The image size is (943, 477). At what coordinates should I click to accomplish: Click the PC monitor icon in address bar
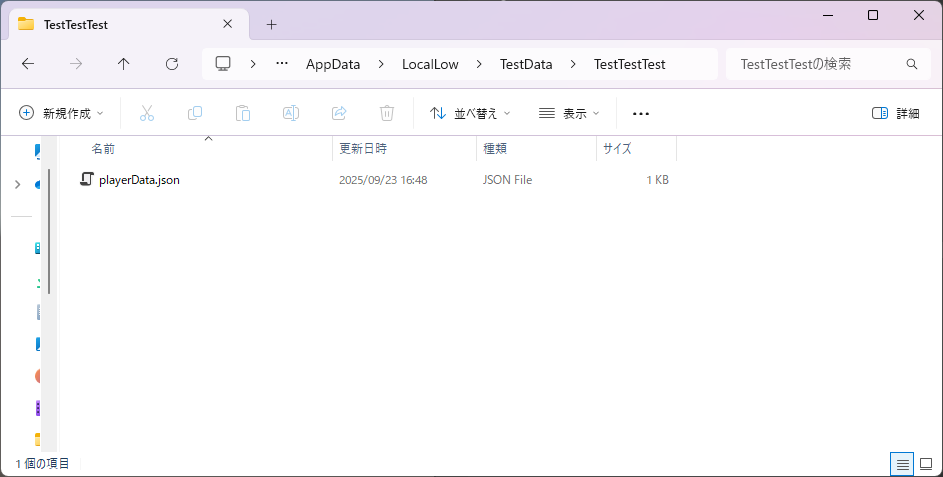pyautogui.click(x=223, y=64)
